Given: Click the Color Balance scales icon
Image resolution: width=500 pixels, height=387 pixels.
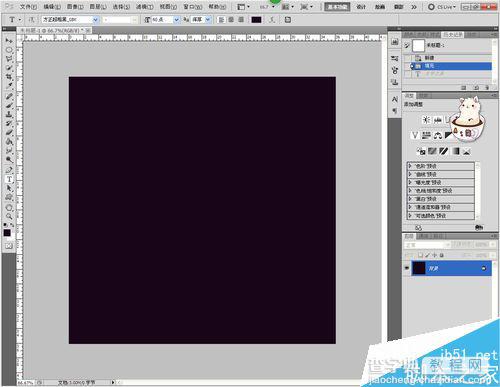Looking at the screenshot, I should 438,135.
